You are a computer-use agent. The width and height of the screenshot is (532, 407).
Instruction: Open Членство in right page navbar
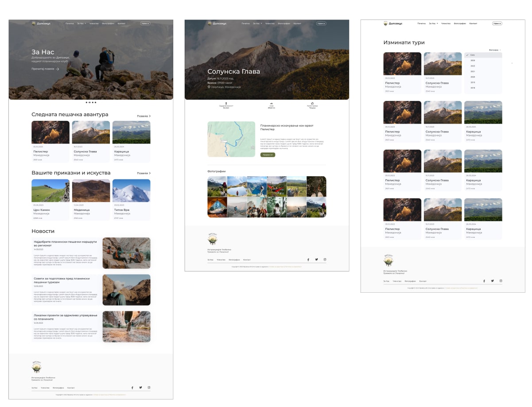pyautogui.click(x=446, y=23)
